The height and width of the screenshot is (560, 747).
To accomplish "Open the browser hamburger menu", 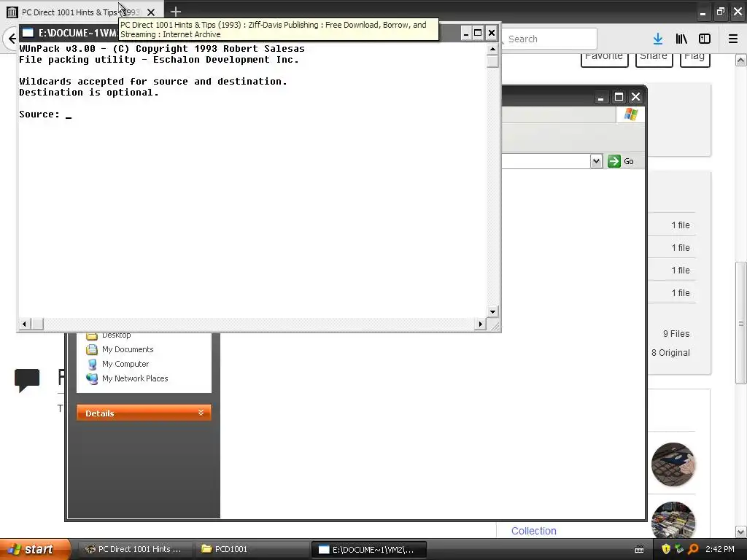I will pos(732,39).
